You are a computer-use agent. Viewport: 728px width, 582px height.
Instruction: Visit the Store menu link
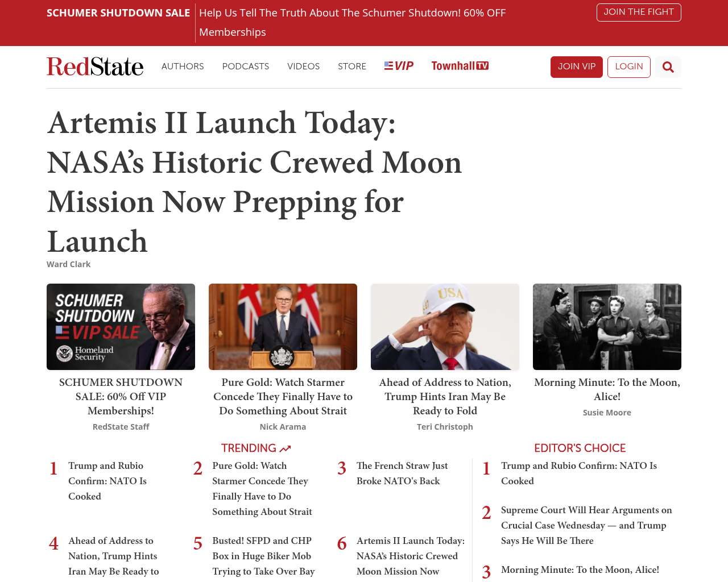[352, 66]
